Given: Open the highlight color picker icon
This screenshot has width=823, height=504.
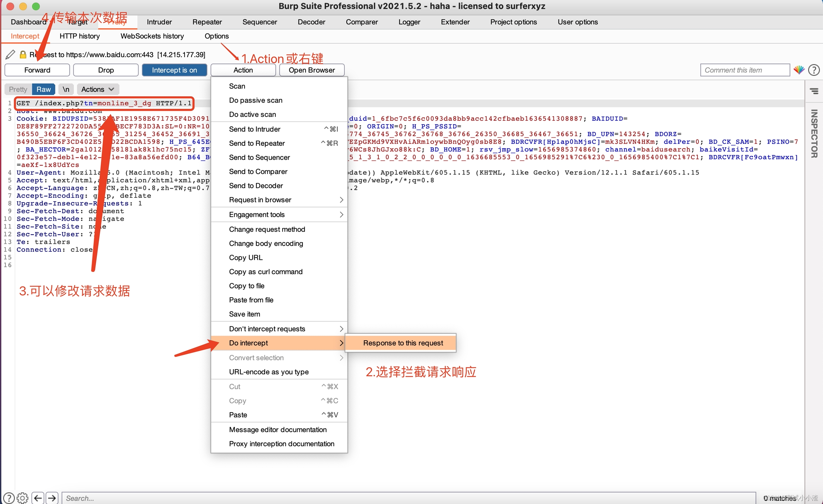Looking at the screenshot, I should [799, 70].
